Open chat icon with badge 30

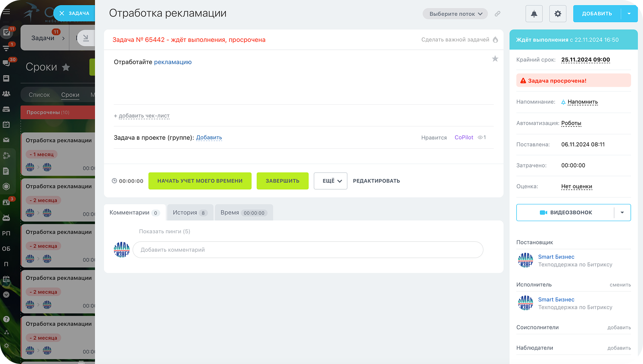pyautogui.click(x=6, y=63)
